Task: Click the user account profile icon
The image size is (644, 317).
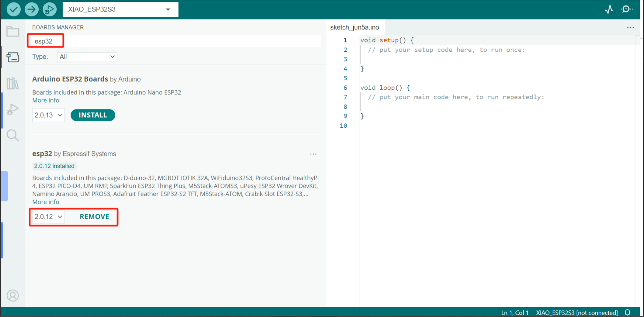Action: [x=13, y=296]
